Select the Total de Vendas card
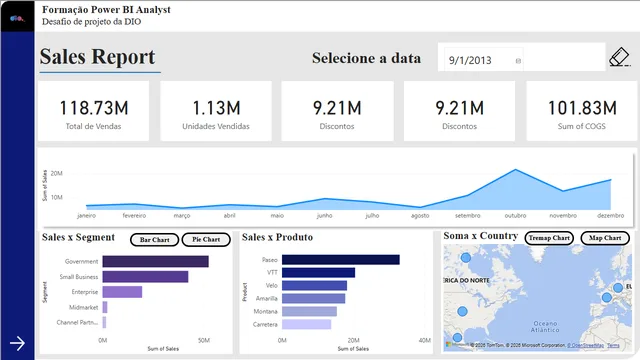 93,111
